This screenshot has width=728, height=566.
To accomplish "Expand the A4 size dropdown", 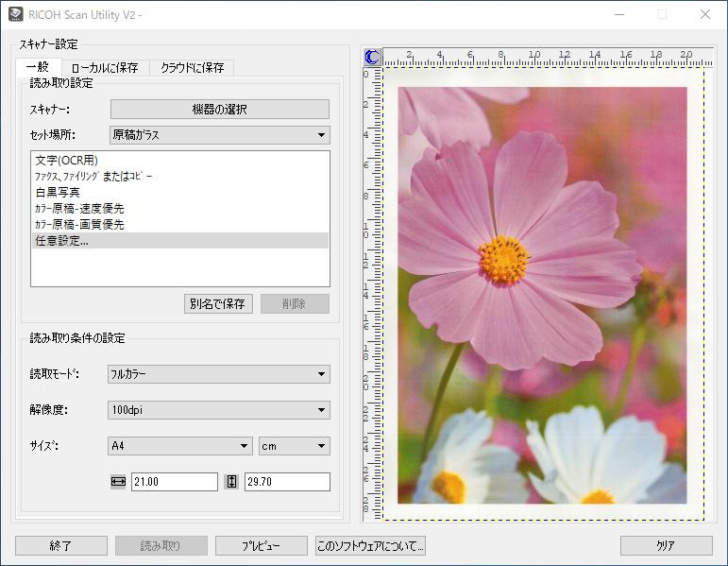I will pyautogui.click(x=179, y=446).
